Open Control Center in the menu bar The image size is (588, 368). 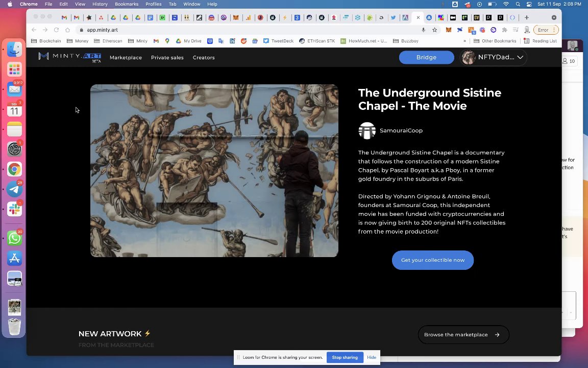[529, 4]
